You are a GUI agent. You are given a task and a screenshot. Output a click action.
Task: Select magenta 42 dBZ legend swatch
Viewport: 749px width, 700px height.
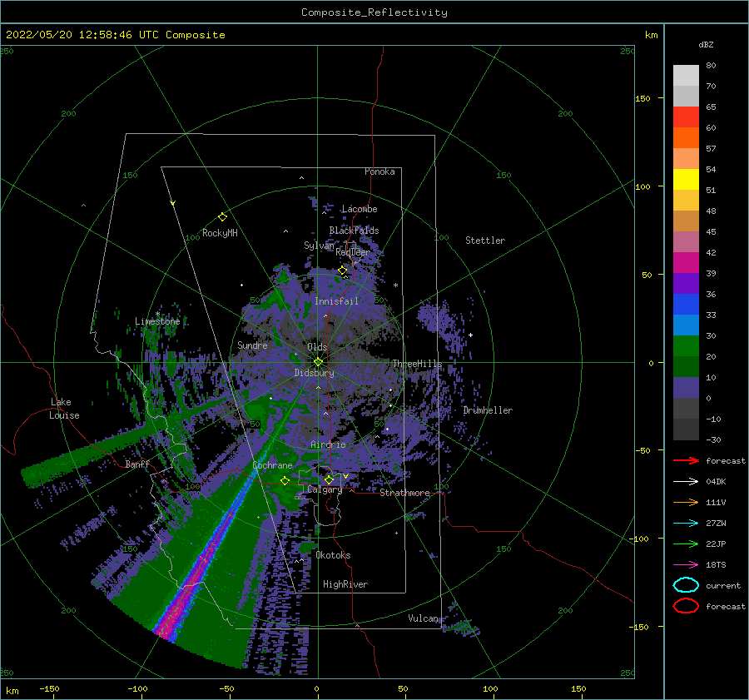pyautogui.click(x=686, y=263)
